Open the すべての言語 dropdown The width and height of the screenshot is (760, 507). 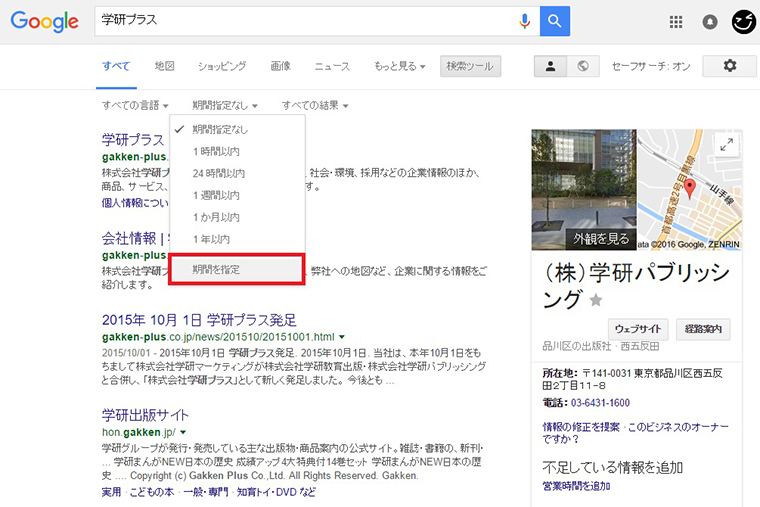[x=135, y=105]
